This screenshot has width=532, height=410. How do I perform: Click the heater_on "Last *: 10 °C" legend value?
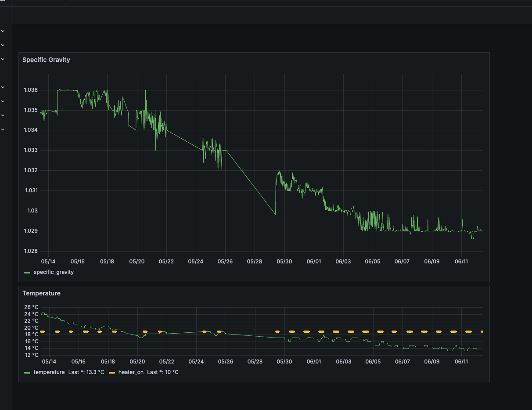[x=163, y=372]
